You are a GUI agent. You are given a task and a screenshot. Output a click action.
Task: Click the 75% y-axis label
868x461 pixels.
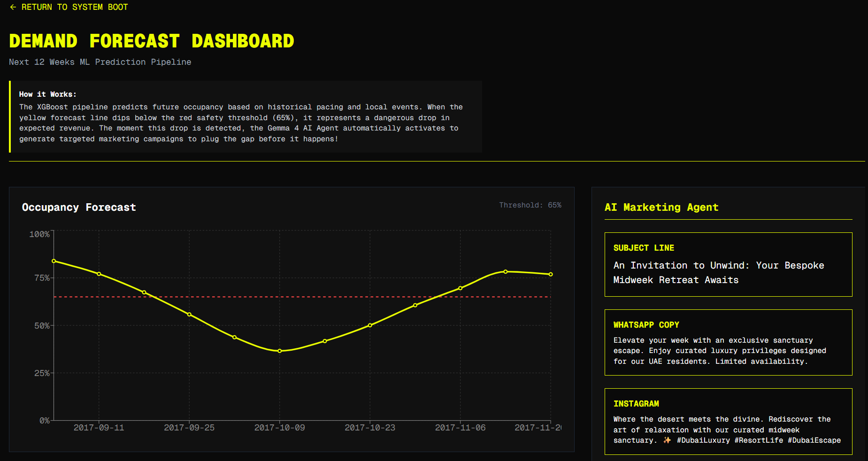[x=42, y=278]
